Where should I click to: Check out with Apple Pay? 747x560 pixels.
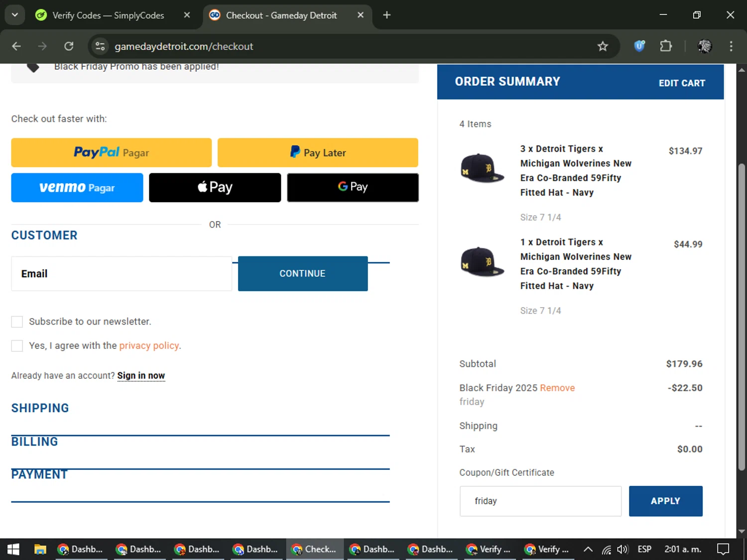pyautogui.click(x=215, y=188)
